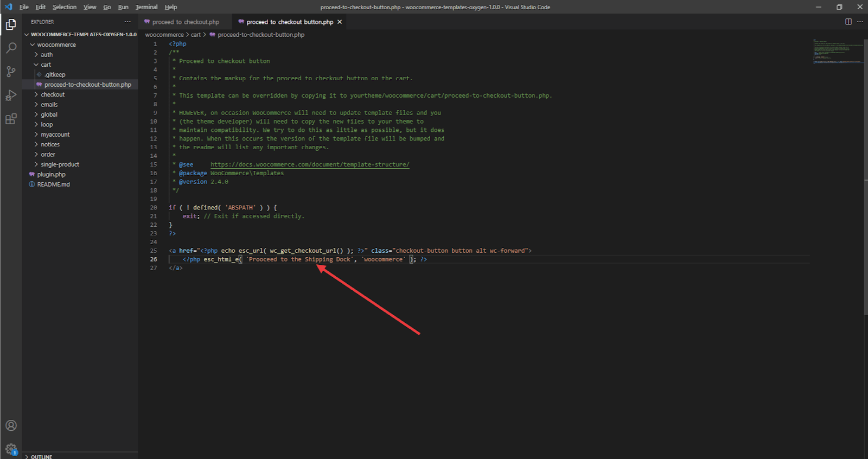Open the Selection menu
This screenshot has height=459, width=868.
(x=65, y=7)
